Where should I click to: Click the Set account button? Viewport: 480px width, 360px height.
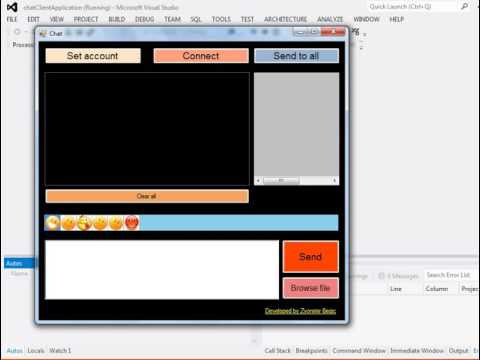click(x=93, y=56)
